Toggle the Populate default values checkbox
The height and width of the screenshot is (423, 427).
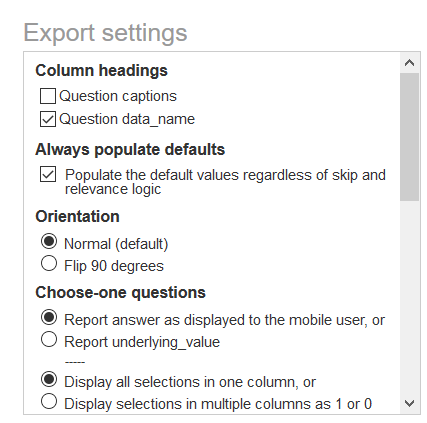pyautogui.click(x=48, y=174)
